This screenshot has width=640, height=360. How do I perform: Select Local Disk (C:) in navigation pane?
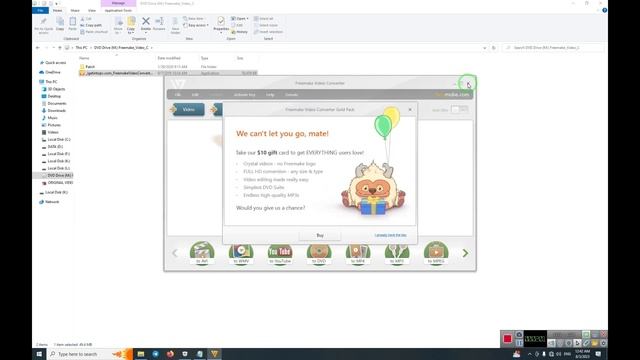click(x=56, y=140)
